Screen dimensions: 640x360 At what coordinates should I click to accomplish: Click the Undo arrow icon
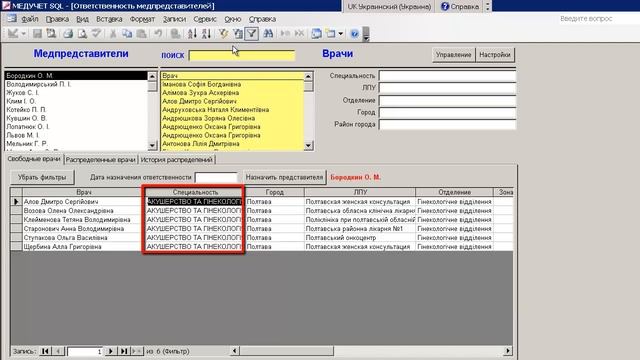(158, 33)
